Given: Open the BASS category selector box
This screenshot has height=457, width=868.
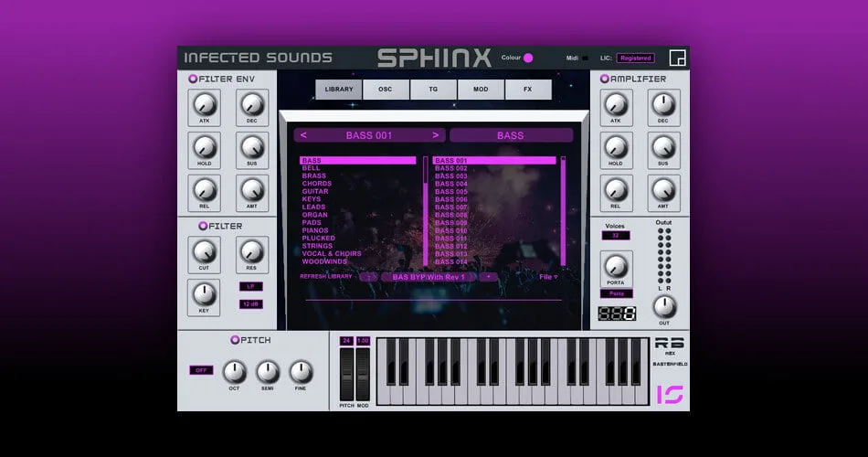Looking at the screenshot, I should (511, 135).
